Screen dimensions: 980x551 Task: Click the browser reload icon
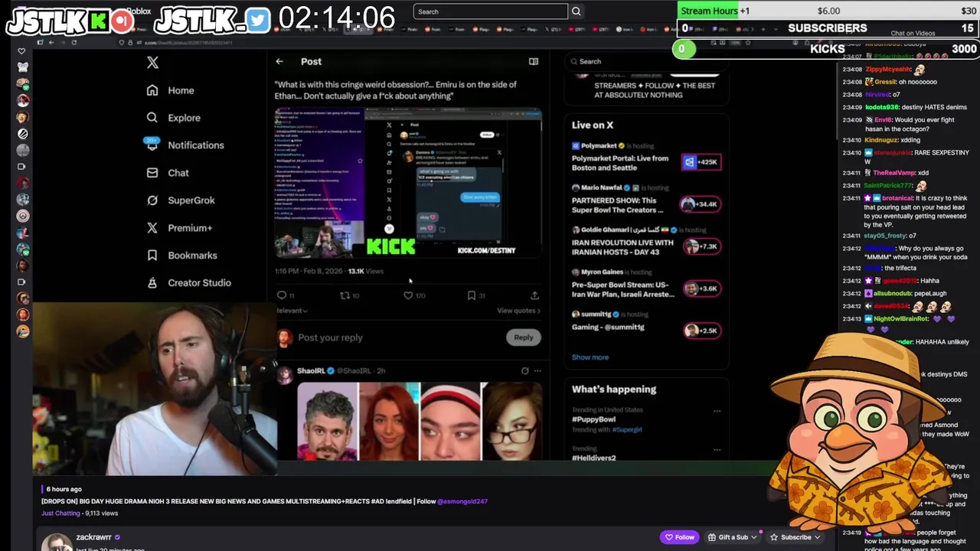tap(73, 43)
